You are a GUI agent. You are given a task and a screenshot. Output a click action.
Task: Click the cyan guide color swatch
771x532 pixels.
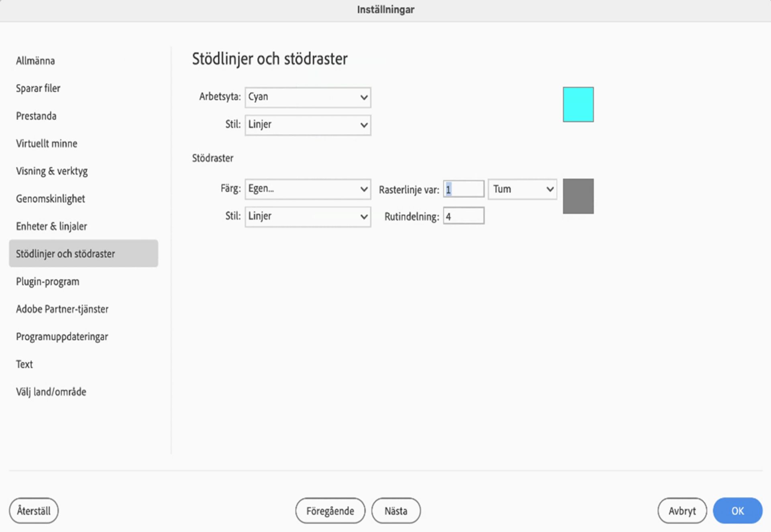click(578, 104)
